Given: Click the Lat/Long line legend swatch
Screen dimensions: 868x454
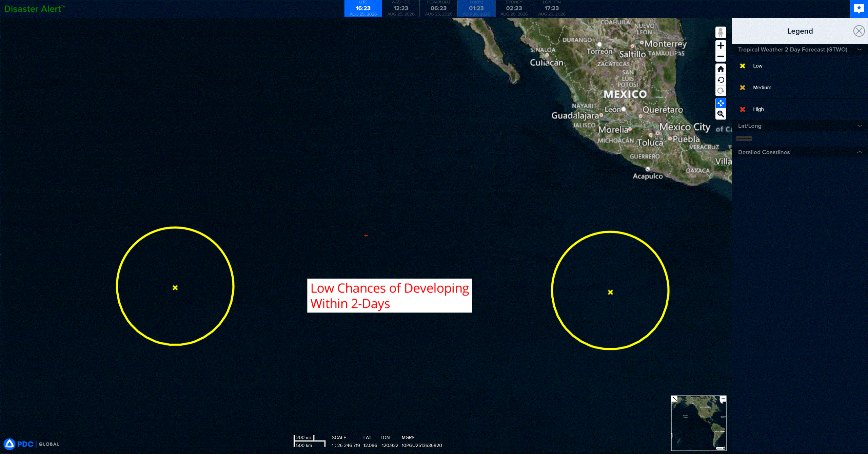Looking at the screenshot, I should 744,138.
